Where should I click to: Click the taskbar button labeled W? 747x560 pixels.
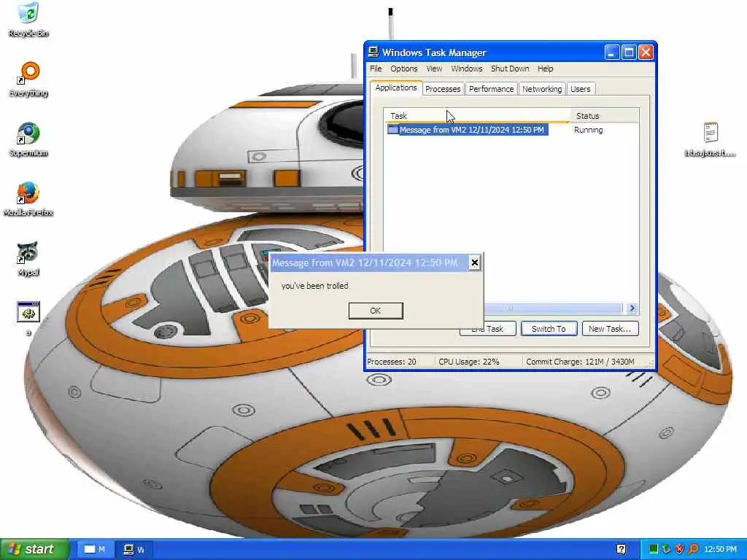134,550
